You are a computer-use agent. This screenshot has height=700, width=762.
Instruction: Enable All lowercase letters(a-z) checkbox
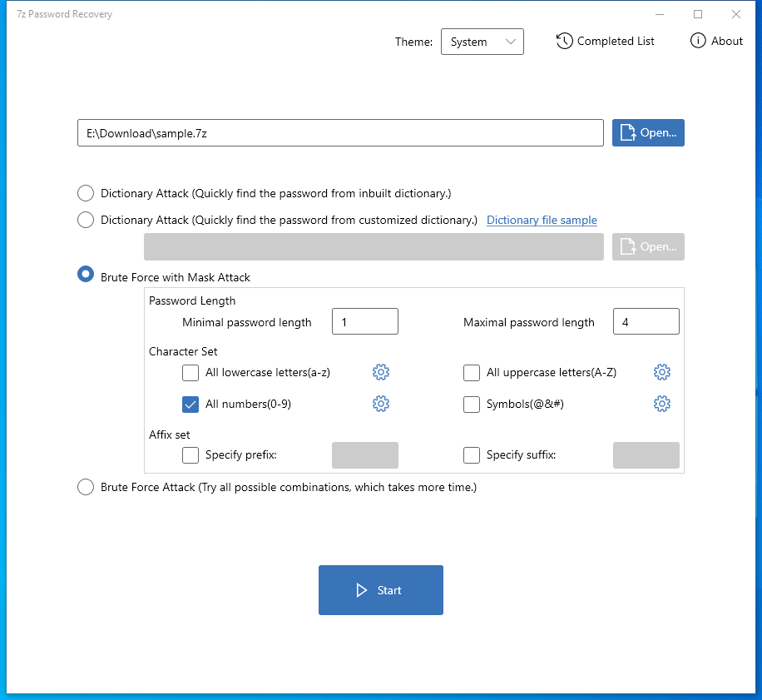(x=190, y=373)
